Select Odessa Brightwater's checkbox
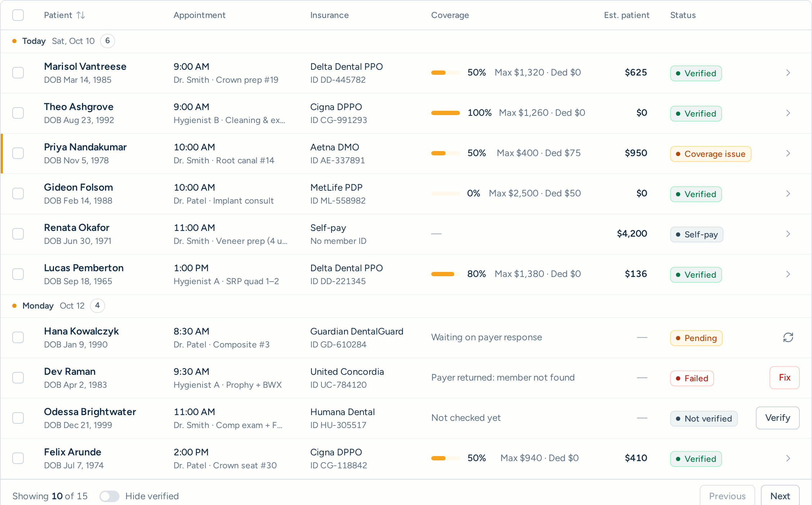 [18, 418]
